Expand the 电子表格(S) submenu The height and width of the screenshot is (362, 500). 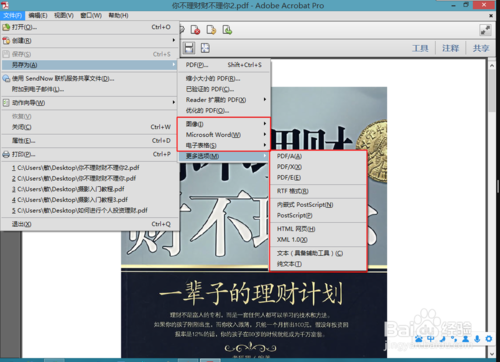(224, 145)
